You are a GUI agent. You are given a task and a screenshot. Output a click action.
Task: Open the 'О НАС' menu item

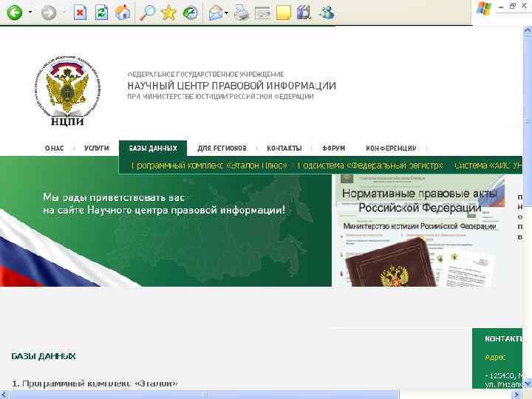click(x=54, y=149)
